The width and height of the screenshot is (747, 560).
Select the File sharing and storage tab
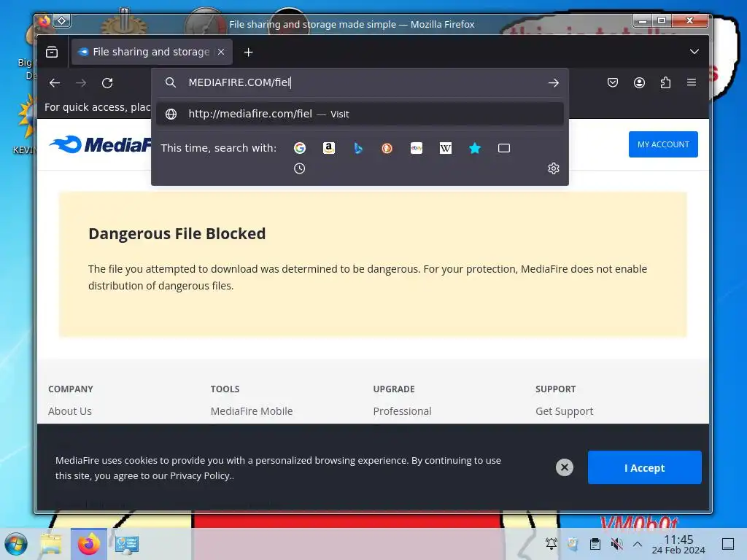152,52
